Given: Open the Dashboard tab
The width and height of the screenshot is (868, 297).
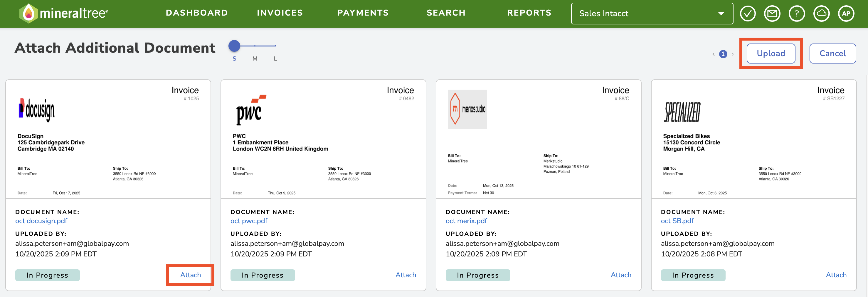Looking at the screenshot, I should point(197,13).
